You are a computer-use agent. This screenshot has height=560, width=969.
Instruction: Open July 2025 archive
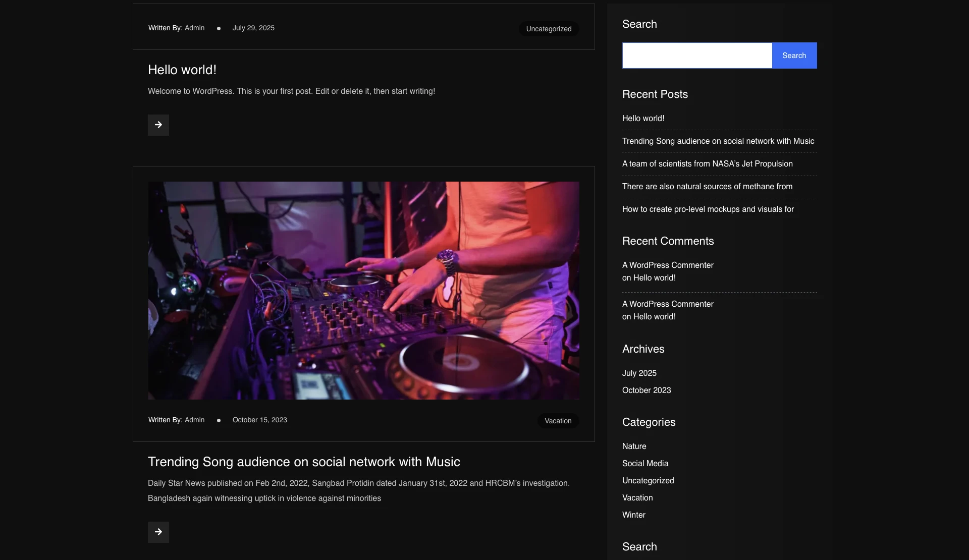[639, 373]
